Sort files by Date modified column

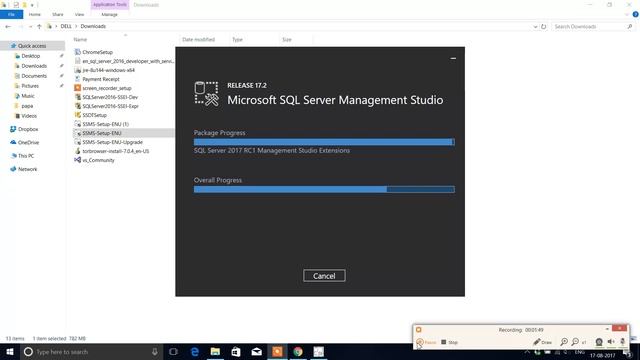coord(198,40)
